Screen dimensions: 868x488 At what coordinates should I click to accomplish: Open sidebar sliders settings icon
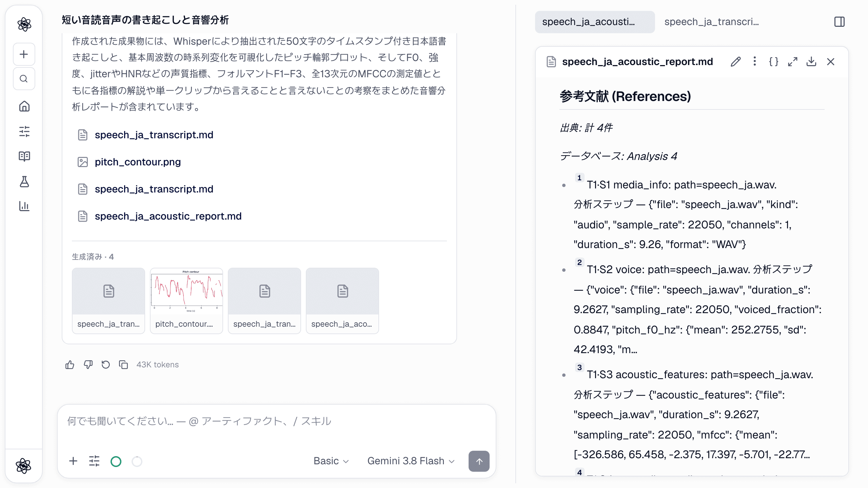pos(24,131)
